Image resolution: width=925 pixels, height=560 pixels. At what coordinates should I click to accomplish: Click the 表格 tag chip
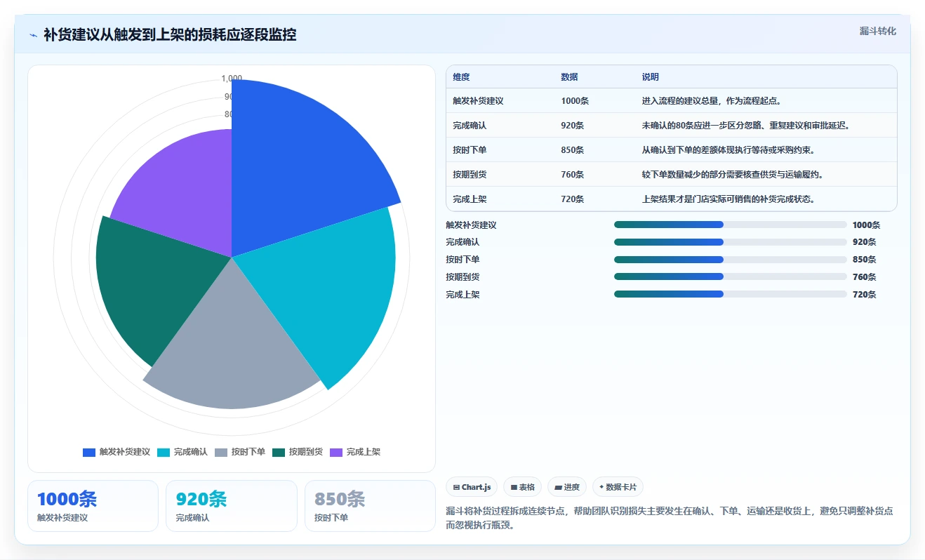coord(523,487)
